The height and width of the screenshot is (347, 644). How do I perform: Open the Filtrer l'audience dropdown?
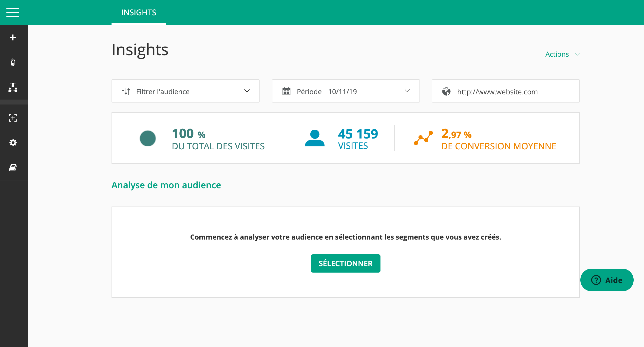186,91
